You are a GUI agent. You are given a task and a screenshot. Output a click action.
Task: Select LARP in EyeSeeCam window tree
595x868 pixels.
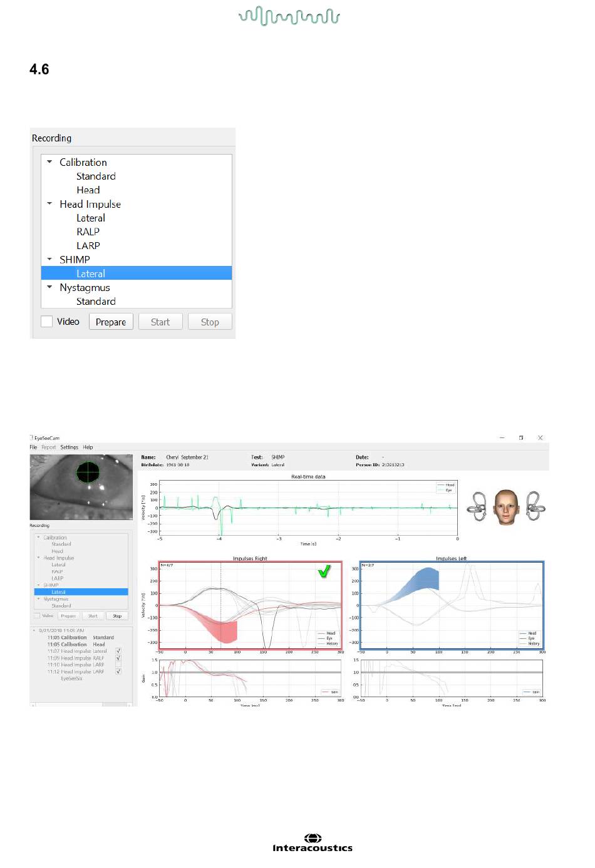(x=58, y=578)
